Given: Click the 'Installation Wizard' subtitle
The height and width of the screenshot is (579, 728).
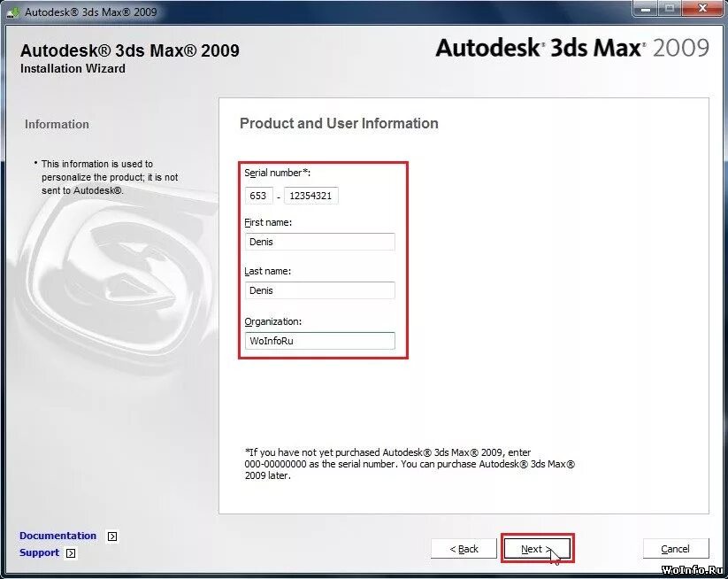Looking at the screenshot, I should 73,69.
